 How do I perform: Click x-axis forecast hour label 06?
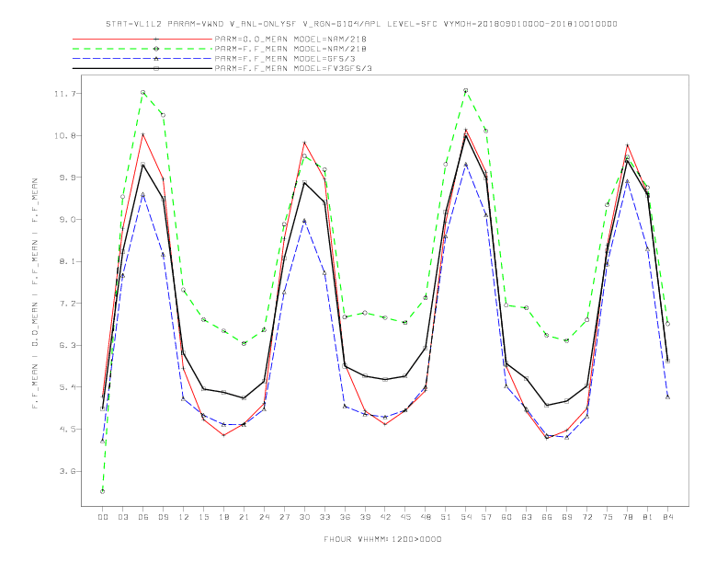(x=143, y=517)
